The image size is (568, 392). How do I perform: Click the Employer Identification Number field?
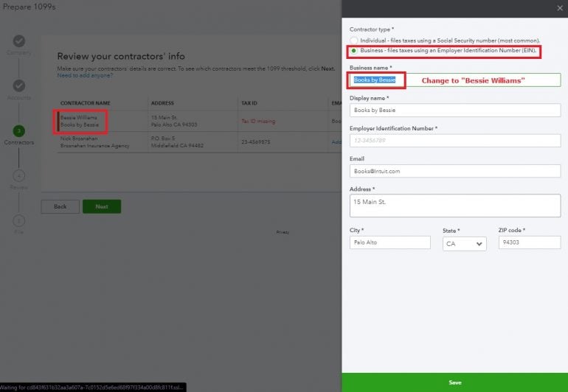[x=454, y=140]
